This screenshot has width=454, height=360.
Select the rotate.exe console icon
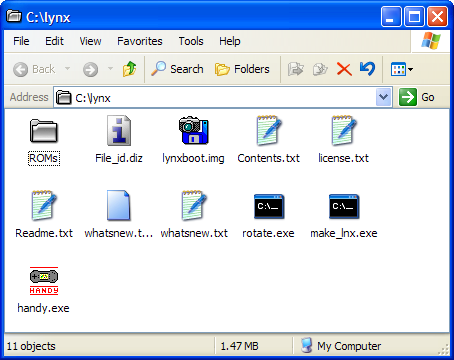(x=269, y=206)
